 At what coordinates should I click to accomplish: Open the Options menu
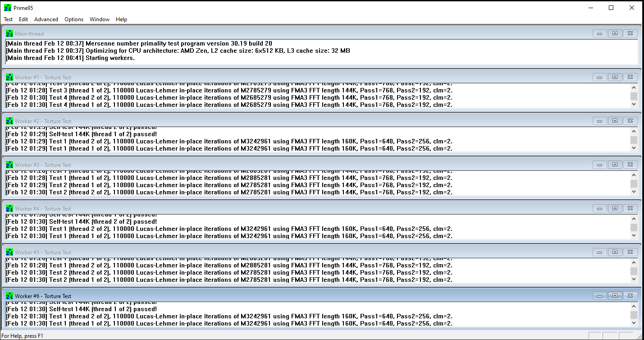(74, 19)
